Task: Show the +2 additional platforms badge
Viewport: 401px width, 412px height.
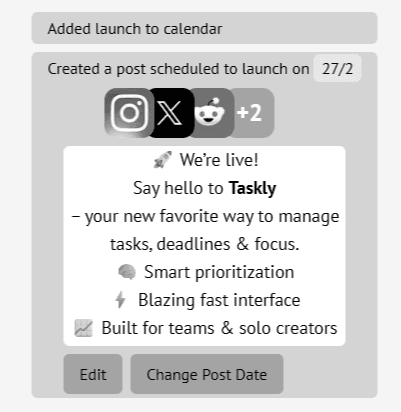Action: click(251, 113)
